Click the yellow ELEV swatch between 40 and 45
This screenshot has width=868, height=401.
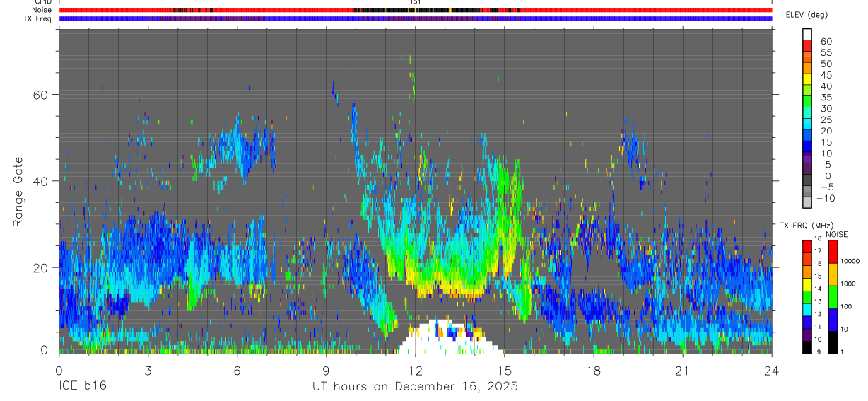pos(807,79)
